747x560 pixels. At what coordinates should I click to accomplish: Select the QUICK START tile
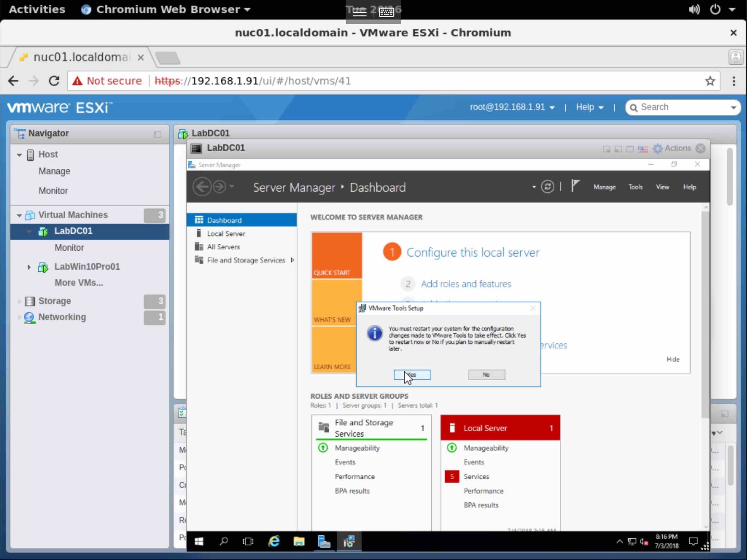(x=337, y=256)
